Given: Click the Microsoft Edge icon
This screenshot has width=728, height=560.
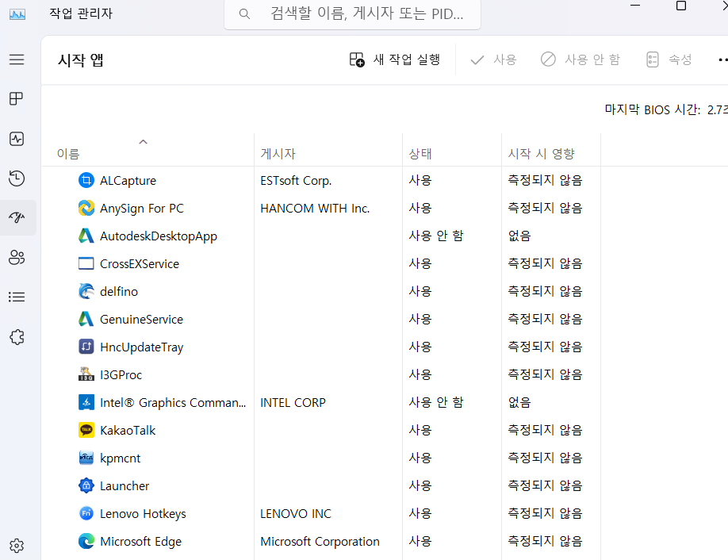Looking at the screenshot, I should coord(86,542).
